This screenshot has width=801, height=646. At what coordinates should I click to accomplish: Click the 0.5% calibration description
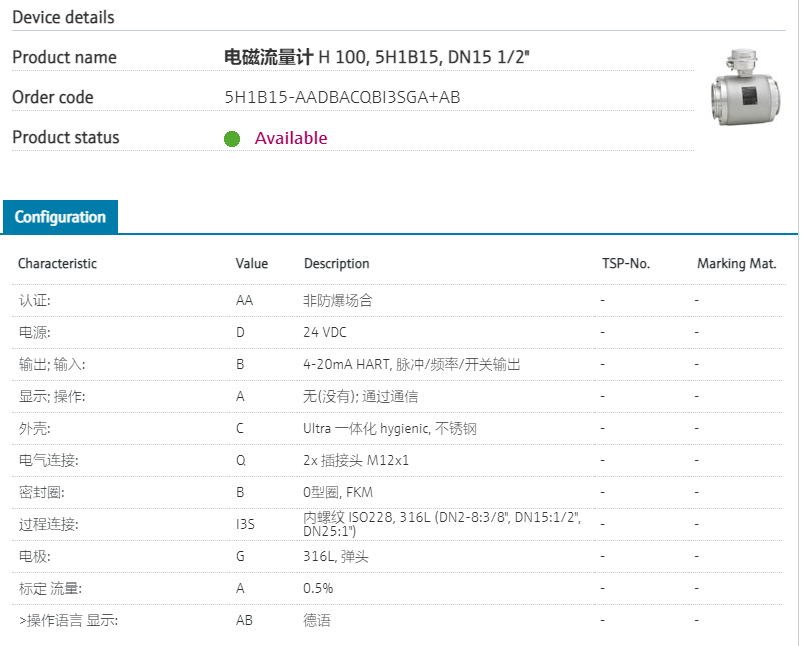318,588
